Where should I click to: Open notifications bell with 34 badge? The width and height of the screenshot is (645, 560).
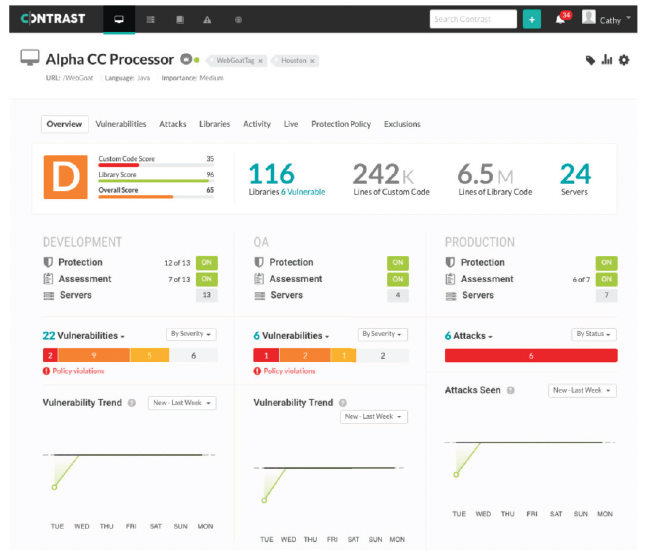pyautogui.click(x=561, y=19)
